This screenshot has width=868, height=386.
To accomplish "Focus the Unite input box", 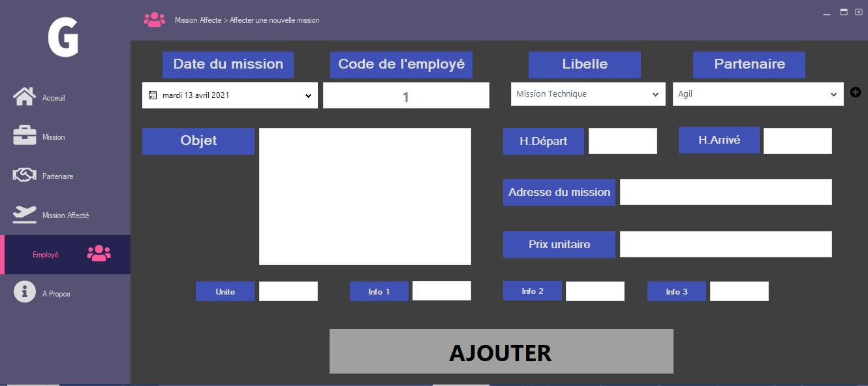I will [x=288, y=291].
